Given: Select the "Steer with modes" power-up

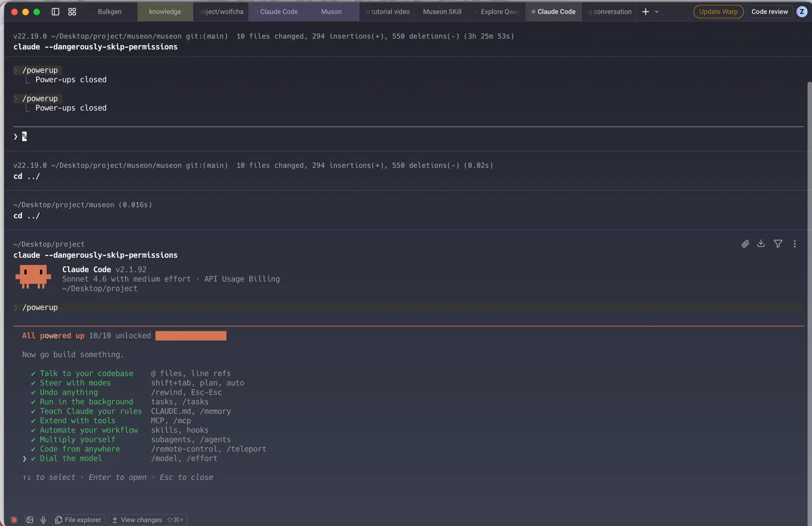Looking at the screenshot, I should click(75, 383).
